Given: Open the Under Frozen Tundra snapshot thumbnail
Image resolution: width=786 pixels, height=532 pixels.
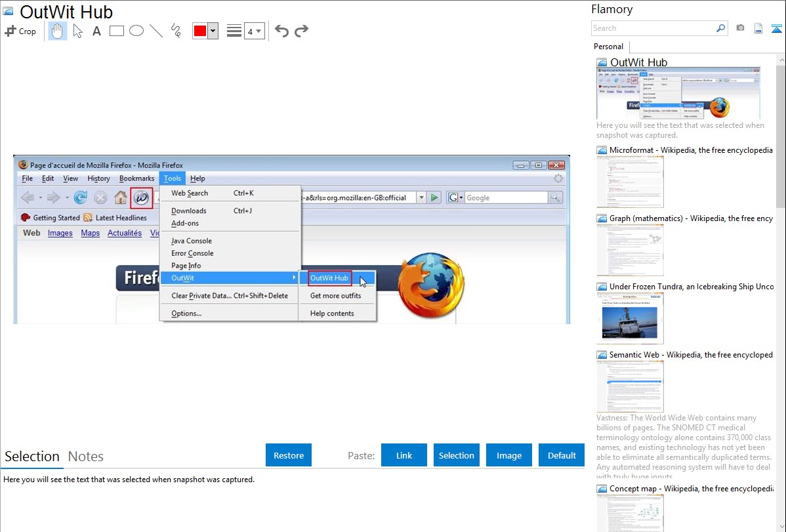Looking at the screenshot, I should [x=630, y=318].
